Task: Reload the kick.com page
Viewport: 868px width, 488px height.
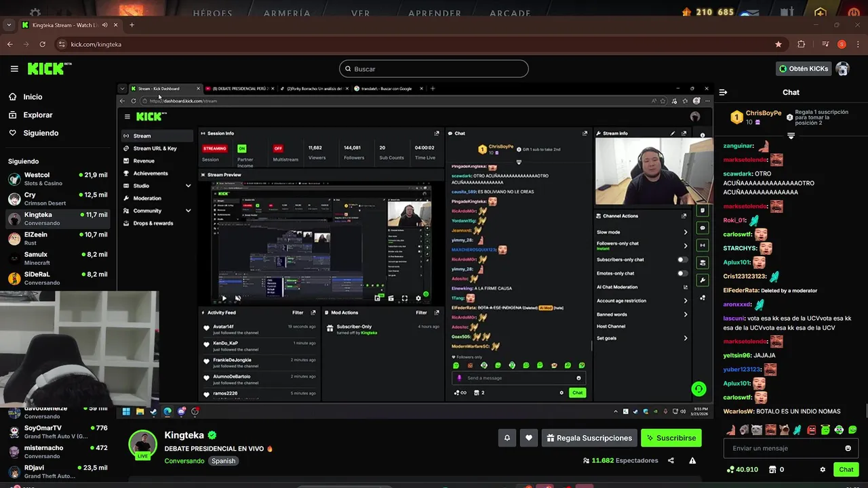Action: [43, 44]
